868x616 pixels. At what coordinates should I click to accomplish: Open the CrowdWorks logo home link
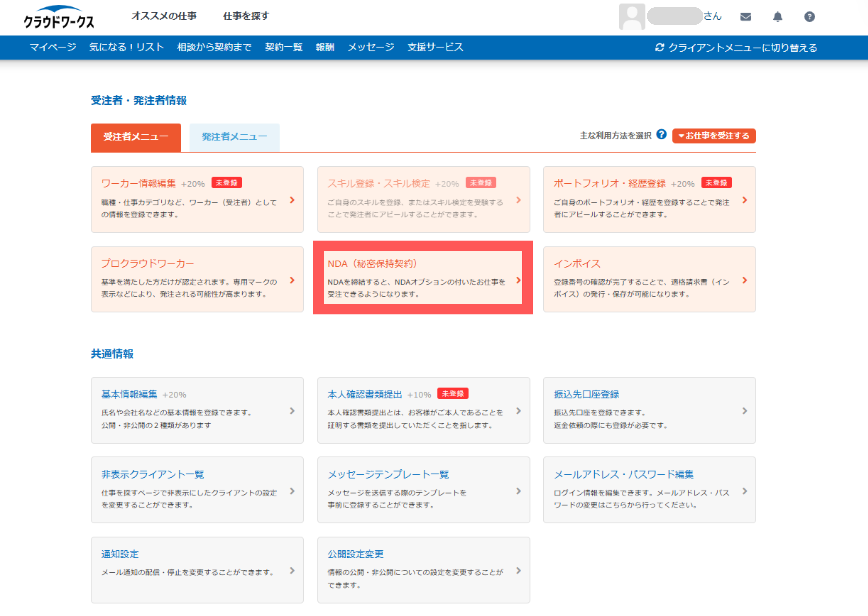pyautogui.click(x=59, y=17)
